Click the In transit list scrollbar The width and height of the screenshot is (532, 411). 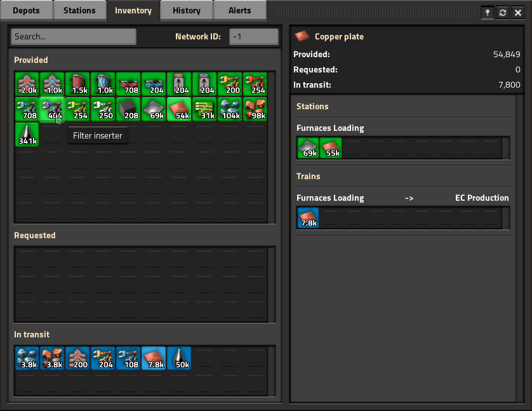pyautogui.click(x=272, y=370)
